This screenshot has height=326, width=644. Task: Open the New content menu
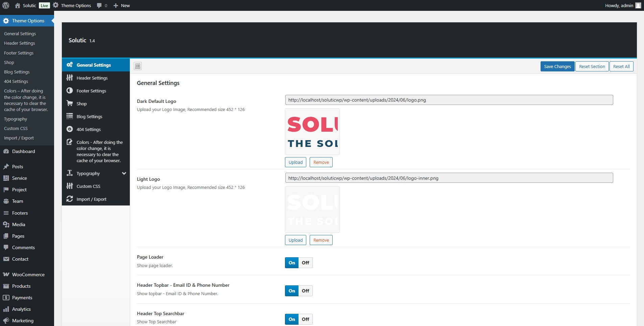click(121, 5)
